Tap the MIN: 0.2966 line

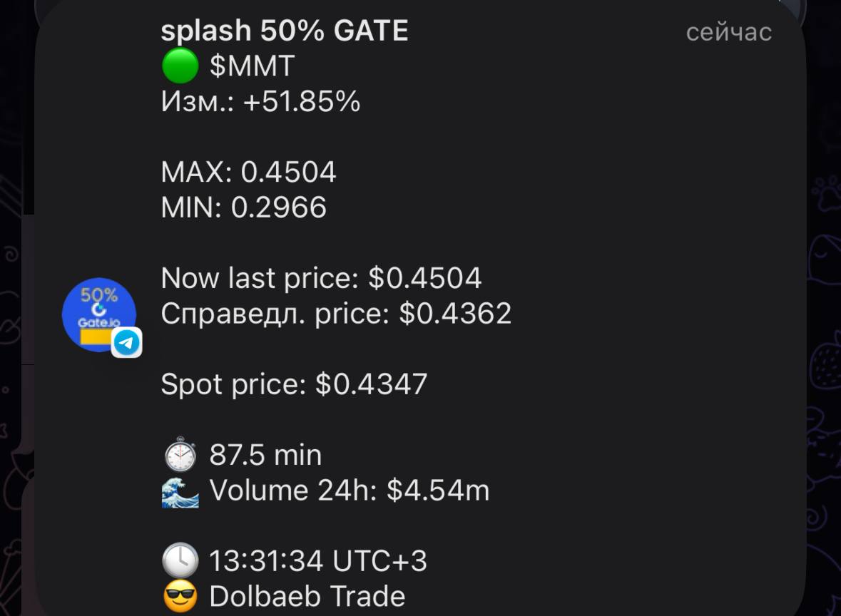(x=243, y=207)
